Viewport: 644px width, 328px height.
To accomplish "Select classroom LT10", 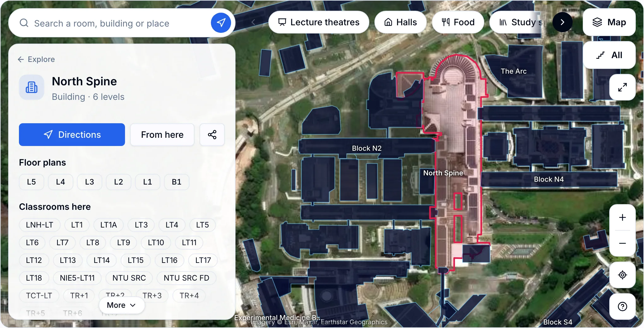I will pos(156,243).
